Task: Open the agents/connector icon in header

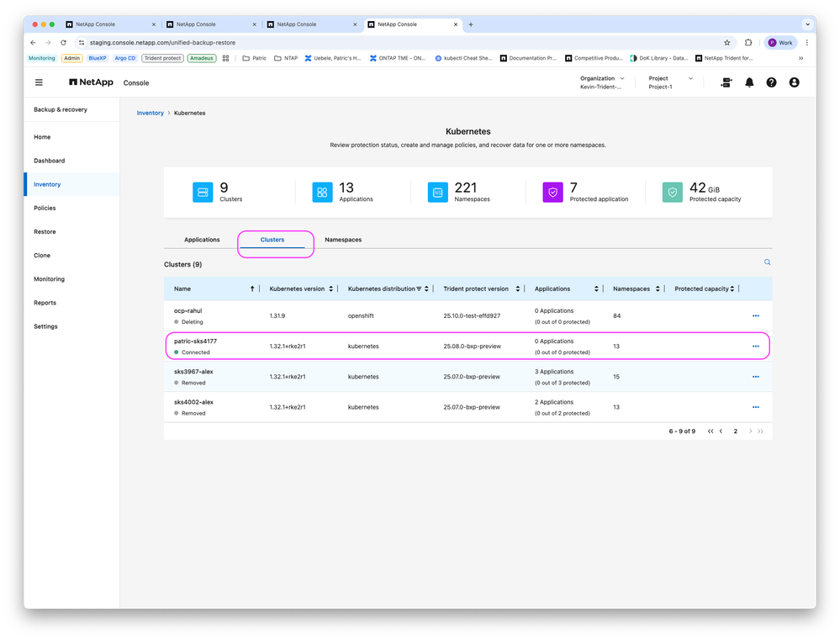Action: click(726, 82)
